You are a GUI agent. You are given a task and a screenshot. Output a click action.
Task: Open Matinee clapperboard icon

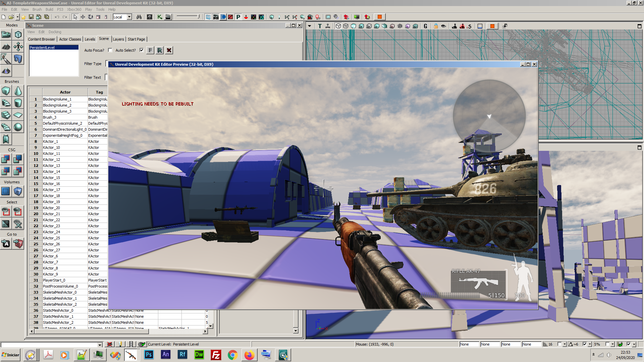168,17
